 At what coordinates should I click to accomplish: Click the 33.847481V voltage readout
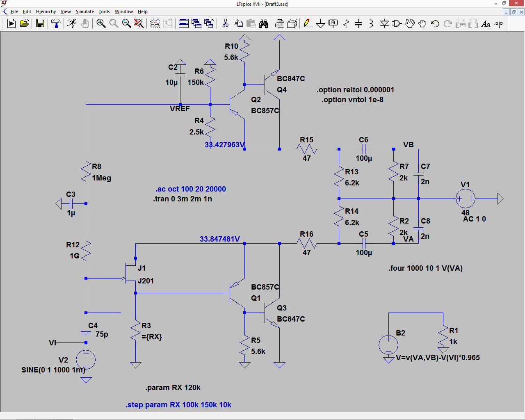(x=220, y=239)
